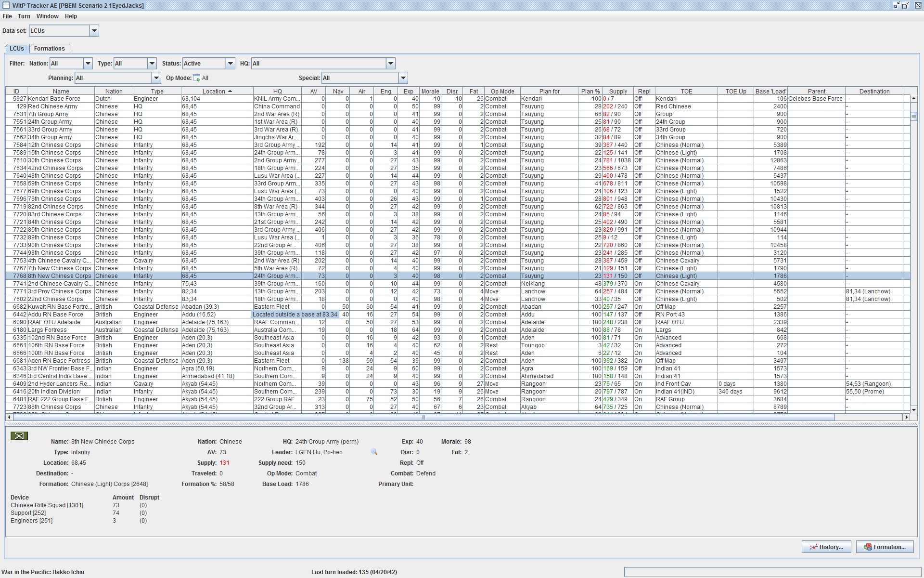Expand the Status Active dropdown

[231, 64]
